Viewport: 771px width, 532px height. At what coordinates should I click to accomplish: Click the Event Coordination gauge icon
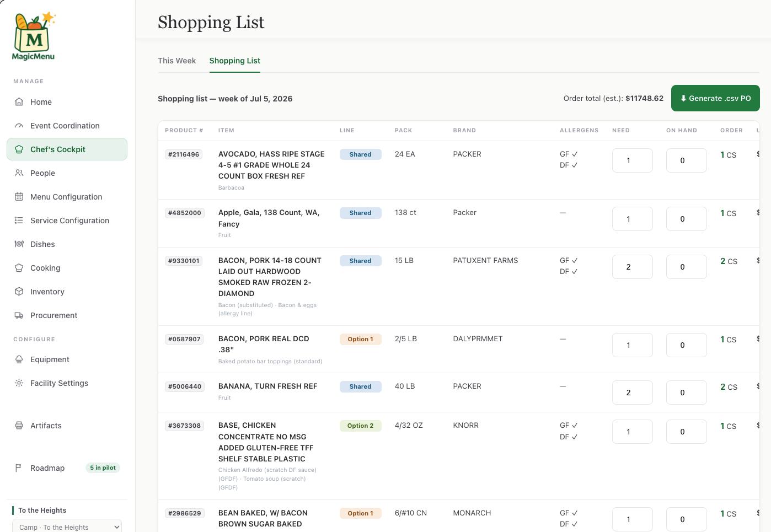tap(19, 126)
